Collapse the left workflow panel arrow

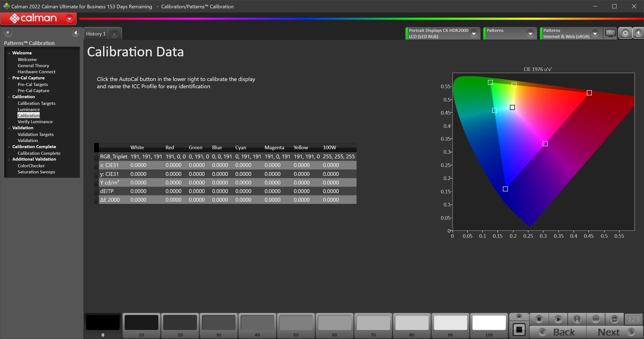coord(76,33)
